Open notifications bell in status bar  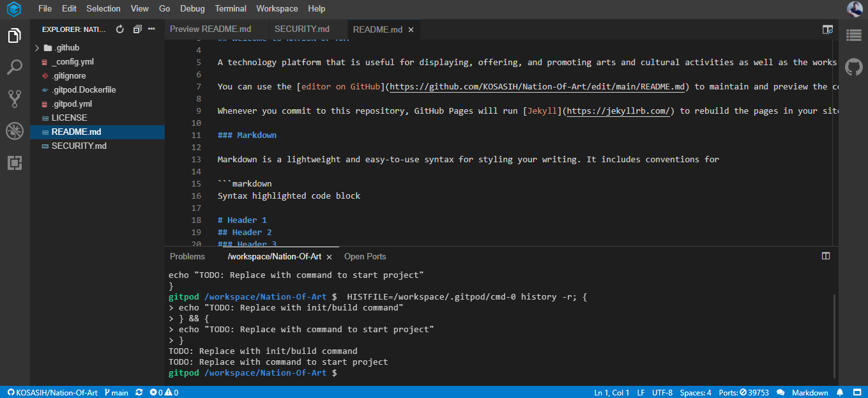tap(840, 392)
